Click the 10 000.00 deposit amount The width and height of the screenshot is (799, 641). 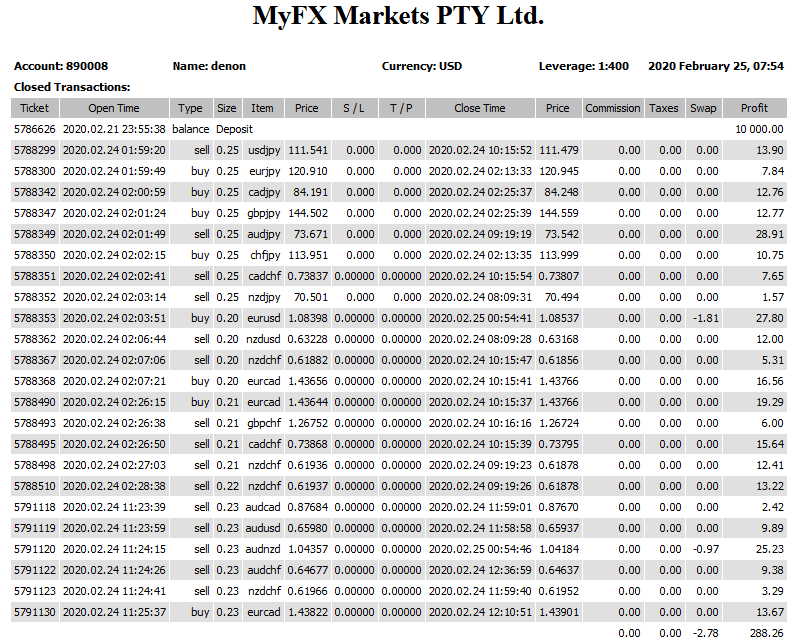[759, 129]
